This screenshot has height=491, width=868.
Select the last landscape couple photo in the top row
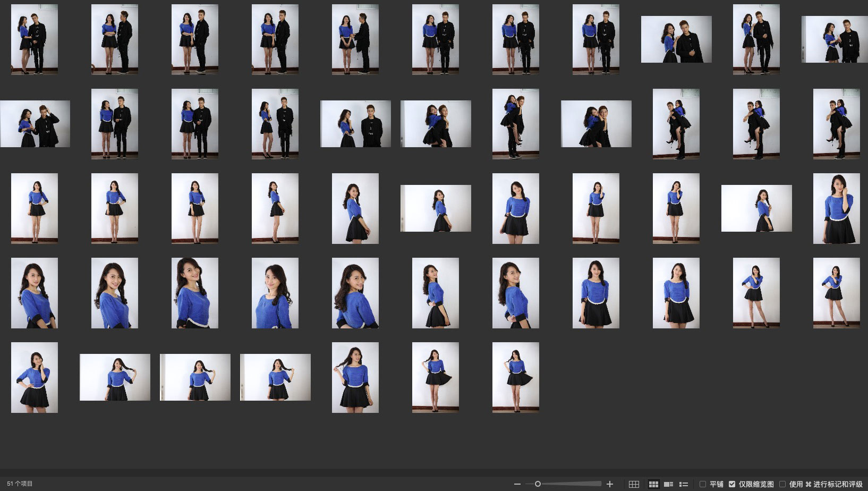point(835,39)
